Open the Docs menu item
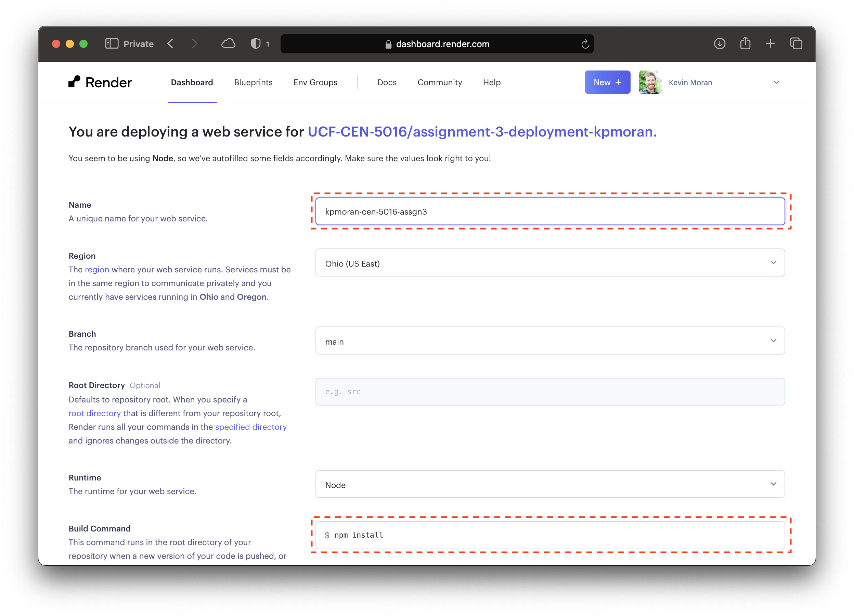This screenshot has width=854, height=616. 387,82
